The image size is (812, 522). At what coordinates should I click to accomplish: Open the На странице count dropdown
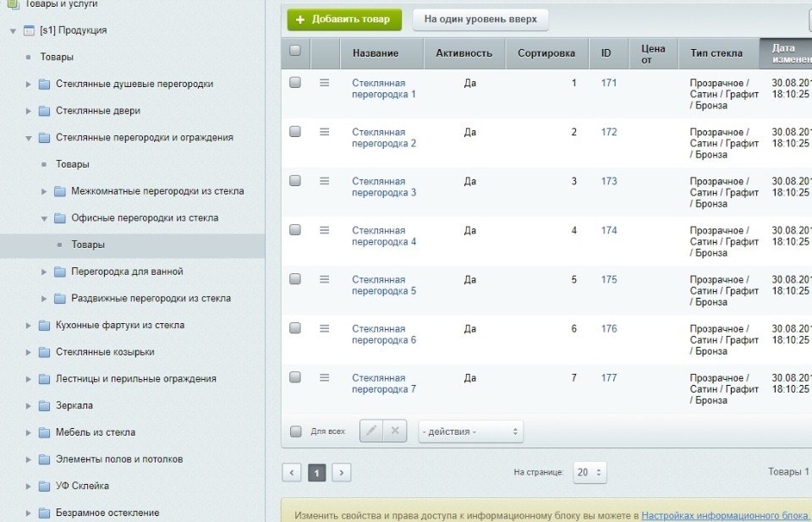pos(590,472)
